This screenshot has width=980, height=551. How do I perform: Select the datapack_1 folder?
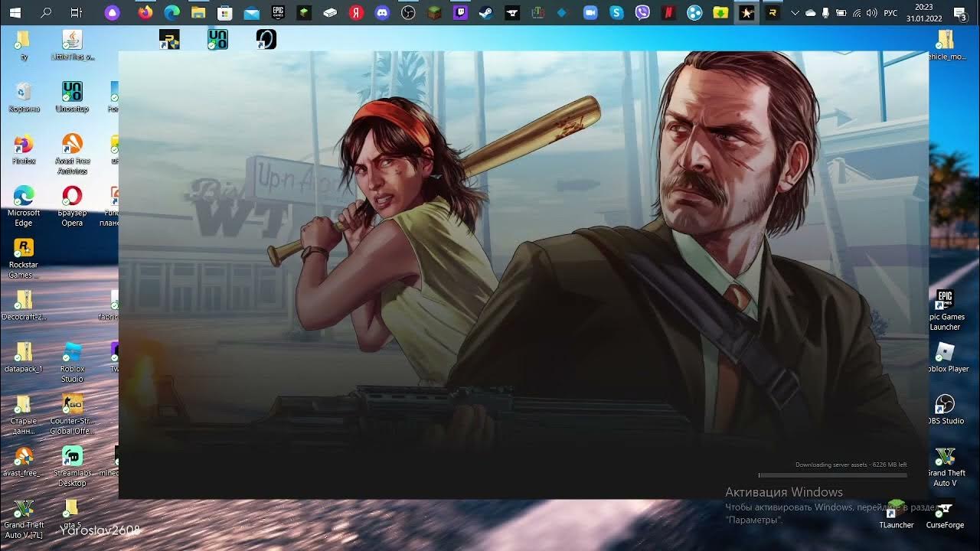point(24,357)
